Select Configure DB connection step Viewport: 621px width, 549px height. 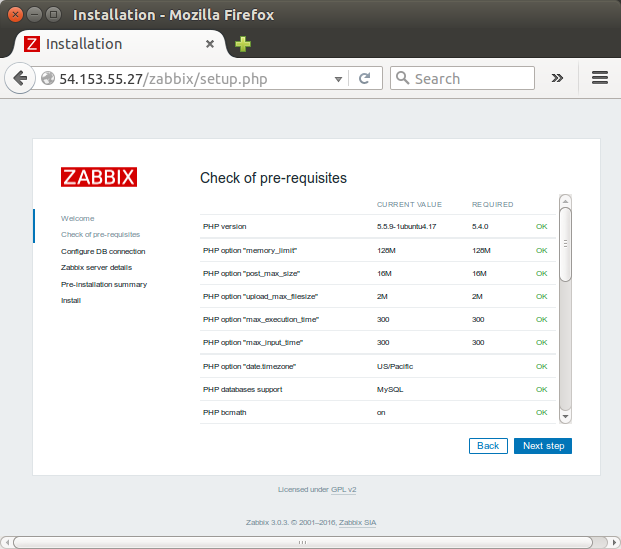(x=103, y=252)
